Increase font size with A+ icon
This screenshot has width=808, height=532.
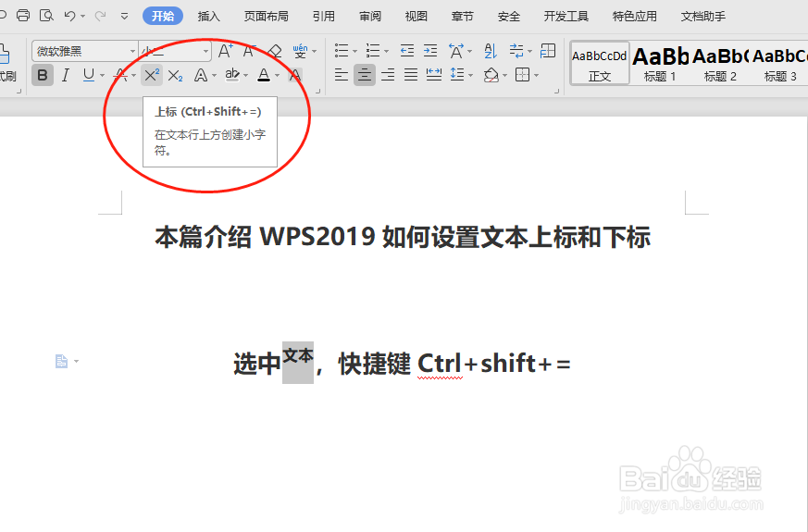225,51
